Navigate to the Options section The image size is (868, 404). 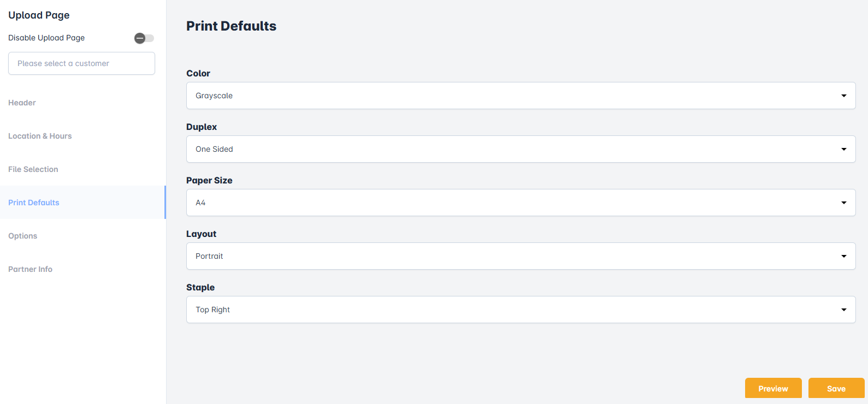tap(23, 236)
